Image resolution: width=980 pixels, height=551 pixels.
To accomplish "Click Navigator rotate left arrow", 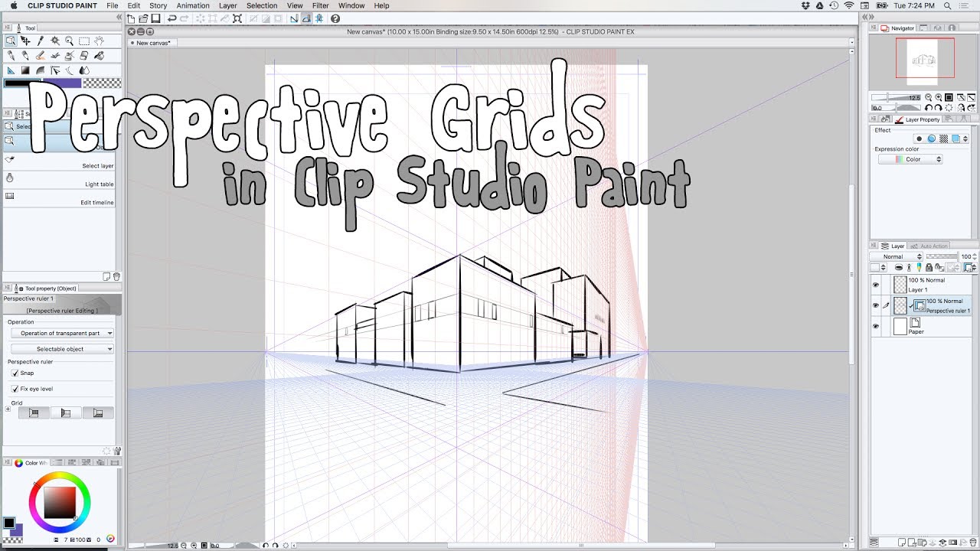I will pyautogui.click(x=928, y=108).
